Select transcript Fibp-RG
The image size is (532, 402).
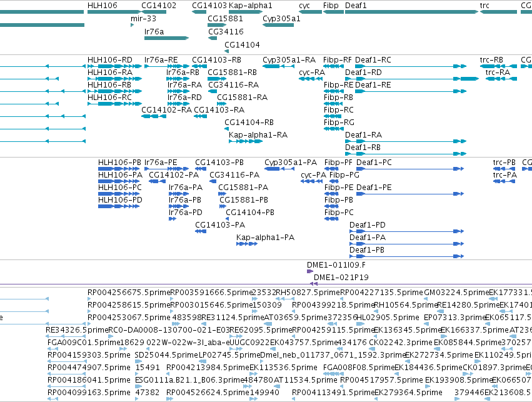334,129
